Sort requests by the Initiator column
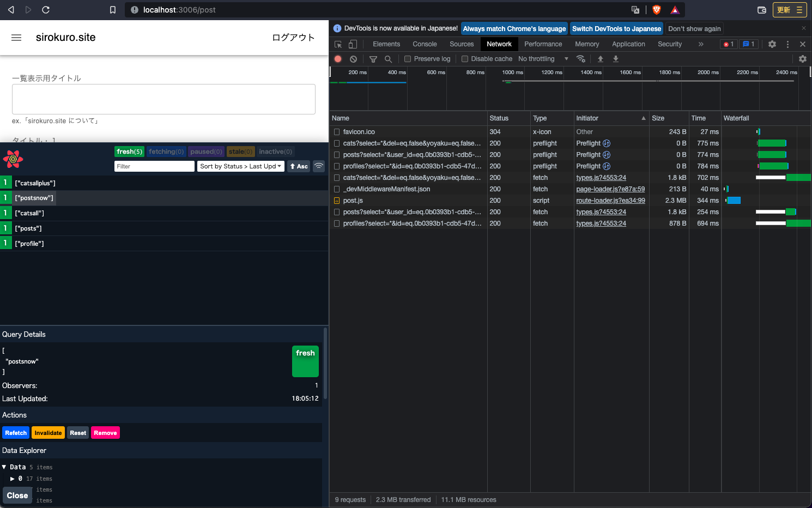The image size is (812, 508). 611,118
